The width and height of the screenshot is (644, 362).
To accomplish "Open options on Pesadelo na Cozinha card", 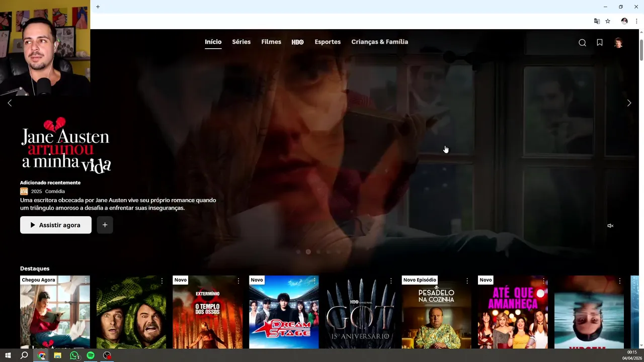I will pos(467,281).
